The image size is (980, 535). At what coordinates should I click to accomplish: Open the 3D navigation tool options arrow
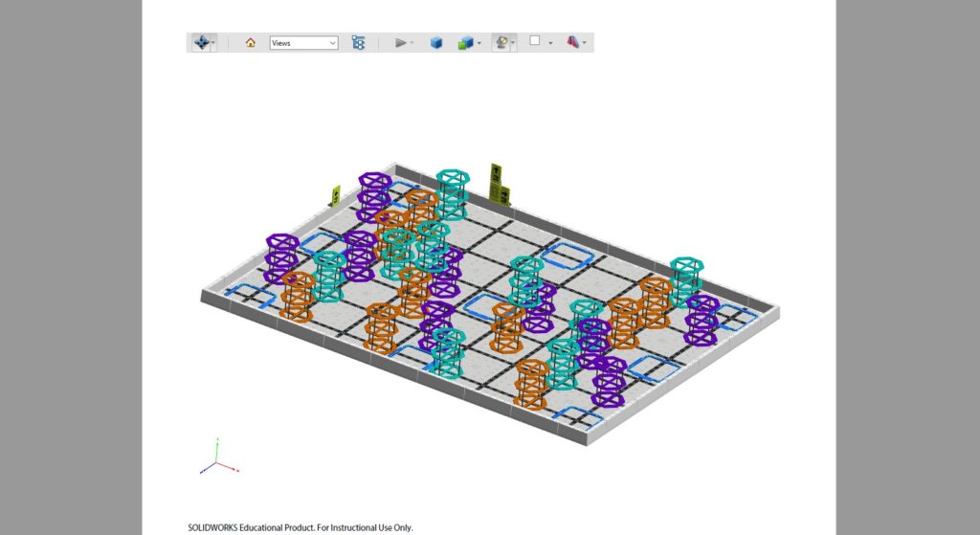tap(213, 42)
